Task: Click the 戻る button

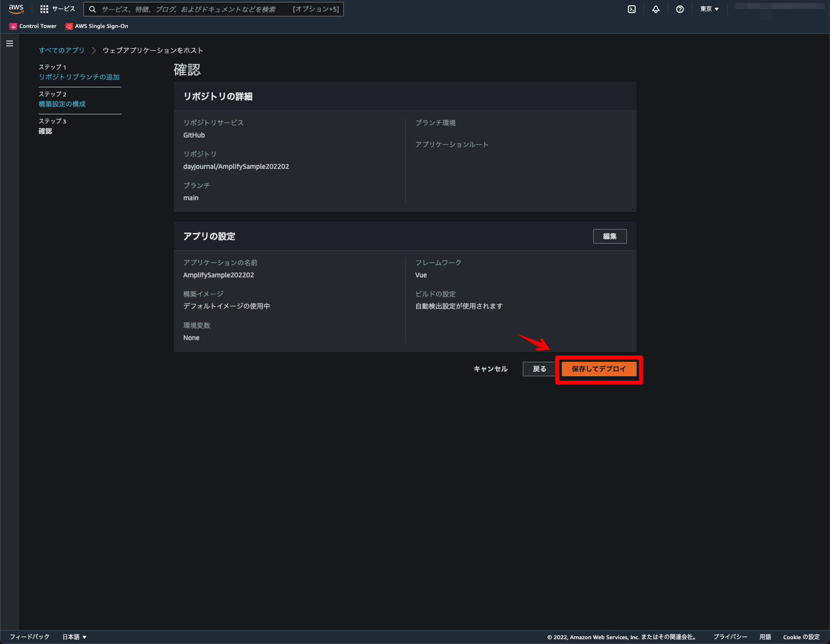Action: pos(539,369)
